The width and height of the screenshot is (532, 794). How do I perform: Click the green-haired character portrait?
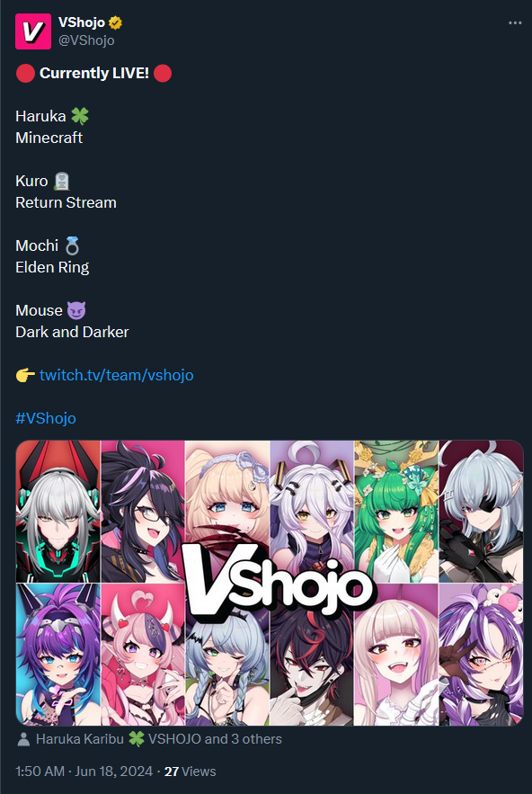395,512
